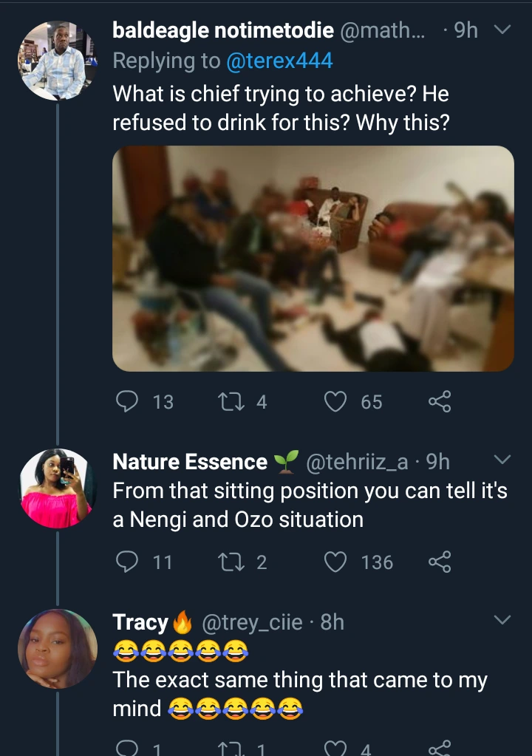Reply to Tracy's tweet
The image size is (532, 756).
tap(129, 748)
